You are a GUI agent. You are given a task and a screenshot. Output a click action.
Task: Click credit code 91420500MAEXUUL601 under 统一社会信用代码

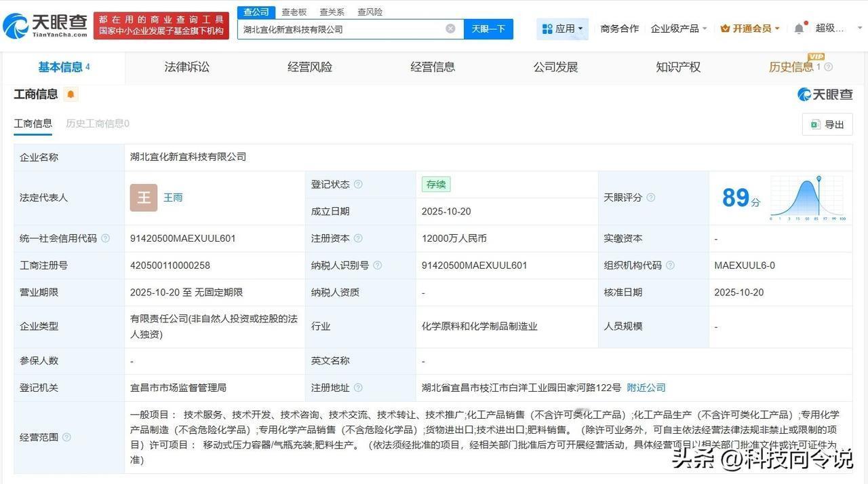click(x=183, y=238)
